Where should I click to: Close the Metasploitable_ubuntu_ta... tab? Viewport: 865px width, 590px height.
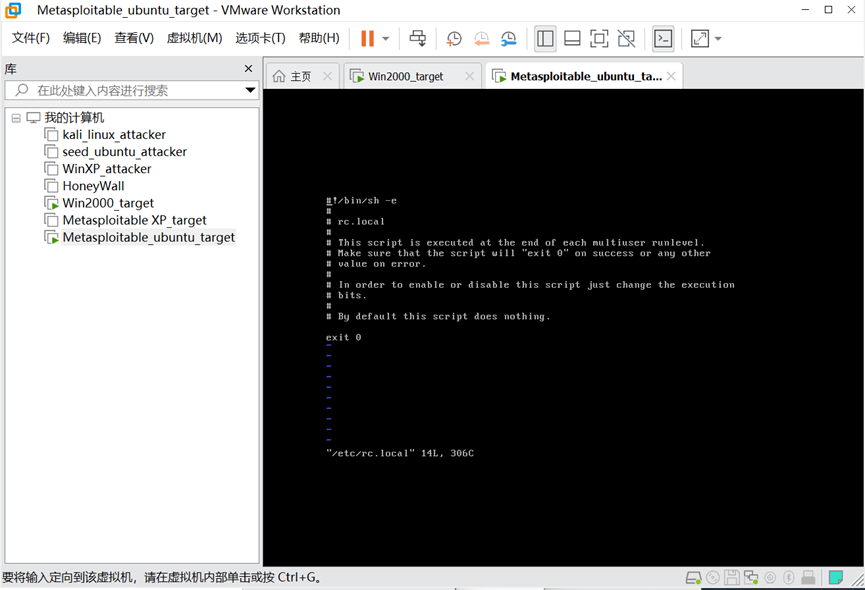tap(671, 77)
